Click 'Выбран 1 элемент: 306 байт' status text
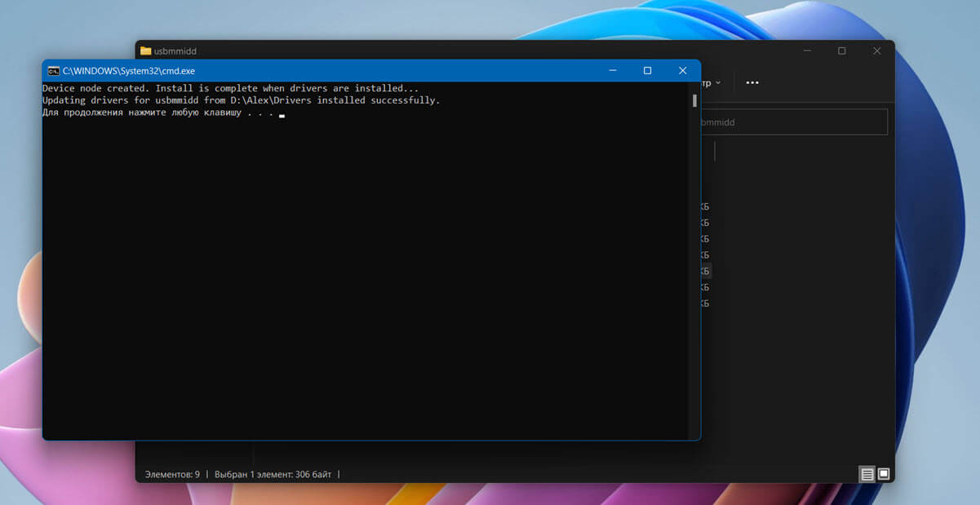 tap(273, 474)
